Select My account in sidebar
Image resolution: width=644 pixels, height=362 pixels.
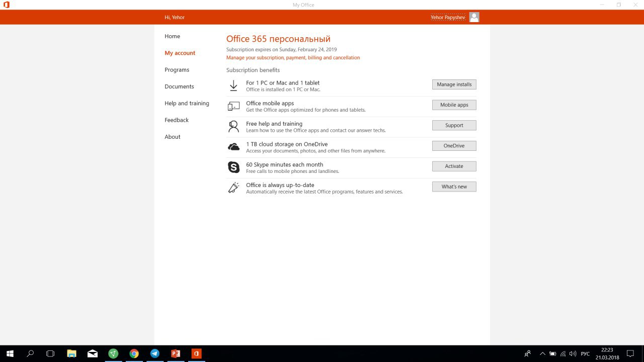coord(180,53)
